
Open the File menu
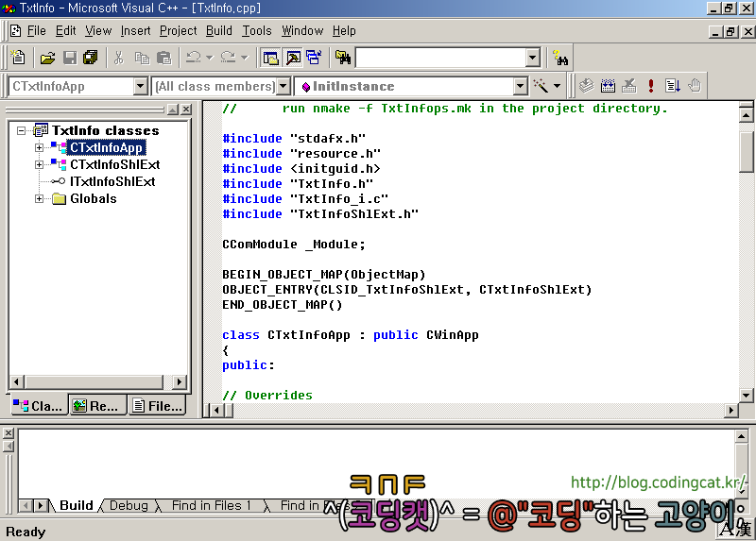click(x=37, y=31)
